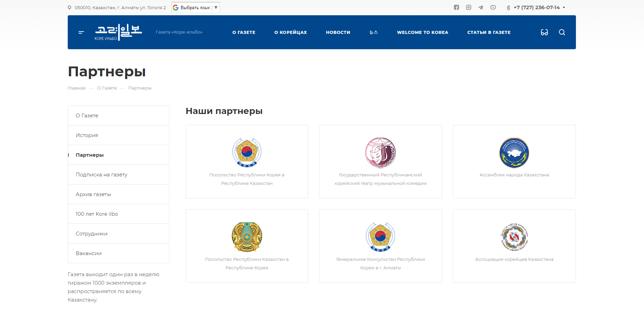Viewport: 644px width, 328px height.
Task: Open site search magnifier icon
Action: coord(562,32)
